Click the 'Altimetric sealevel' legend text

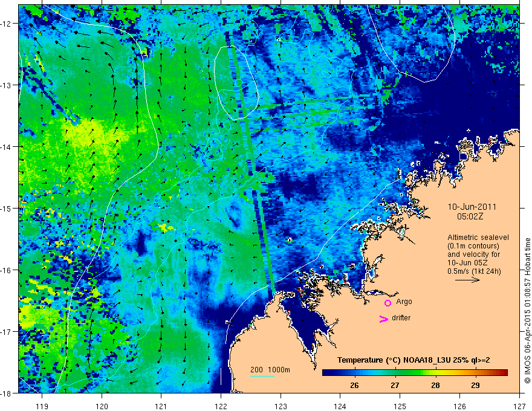point(478,238)
